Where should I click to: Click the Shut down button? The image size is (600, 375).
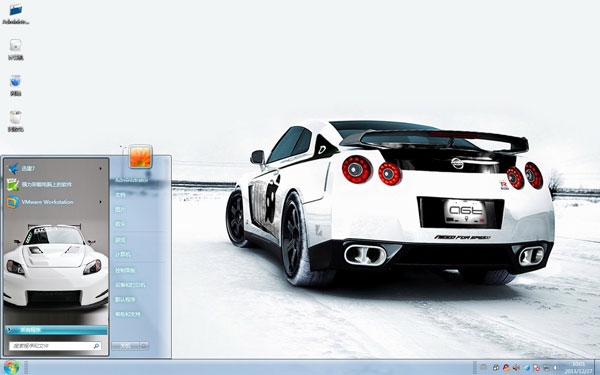tap(126, 346)
